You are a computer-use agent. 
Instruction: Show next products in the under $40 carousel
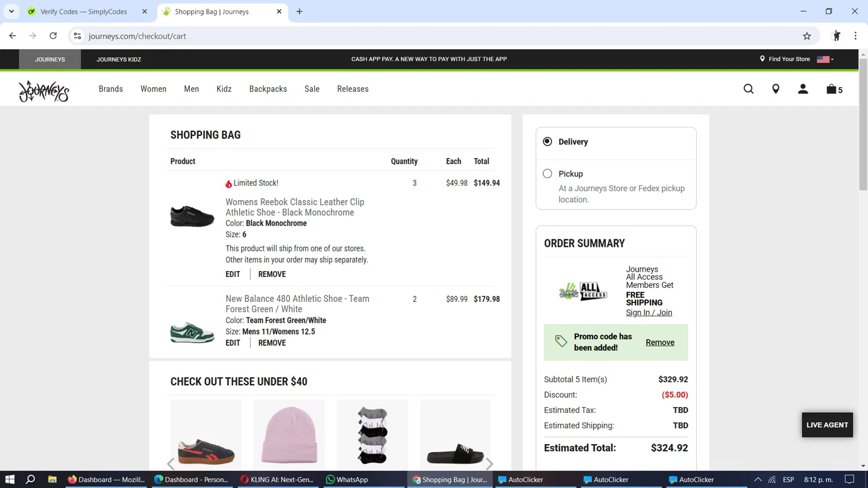[x=490, y=464]
